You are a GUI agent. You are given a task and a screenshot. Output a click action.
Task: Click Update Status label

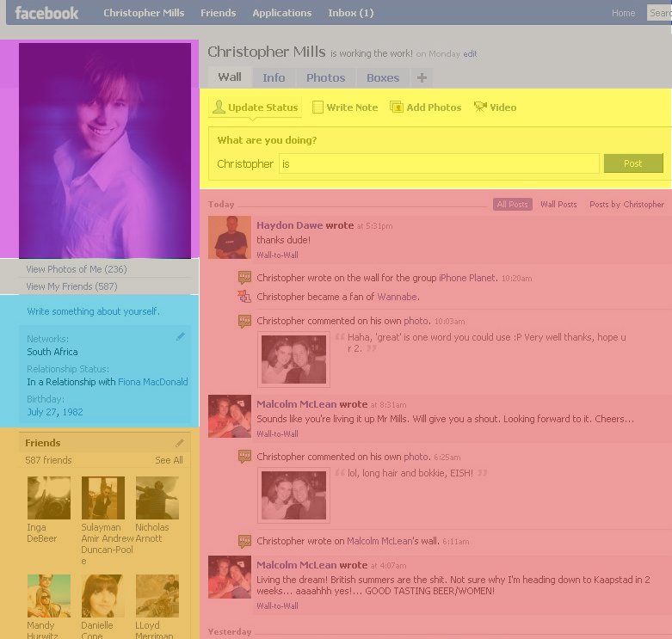(262, 108)
